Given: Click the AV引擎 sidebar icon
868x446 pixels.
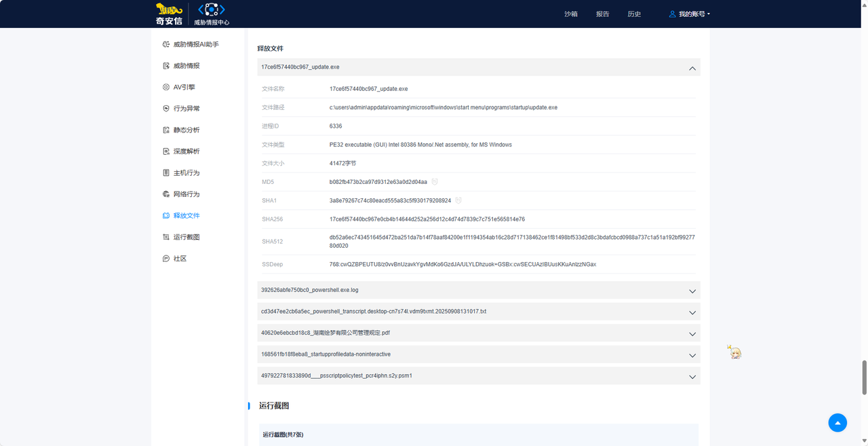Looking at the screenshot, I should coord(166,88).
